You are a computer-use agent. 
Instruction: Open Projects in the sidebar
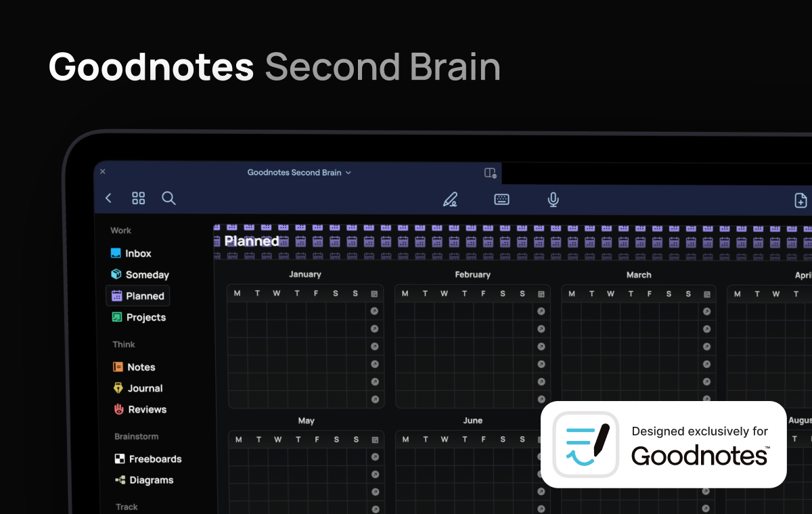(139, 317)
